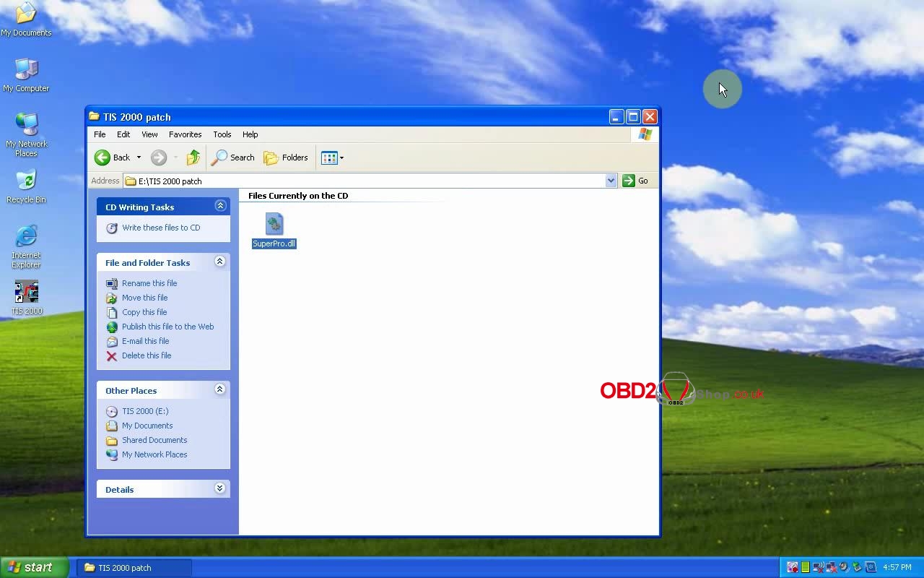Viewport: 924px width, 578px height.
Task: Open the Favorites menu
Action: [x=185, y=134]
